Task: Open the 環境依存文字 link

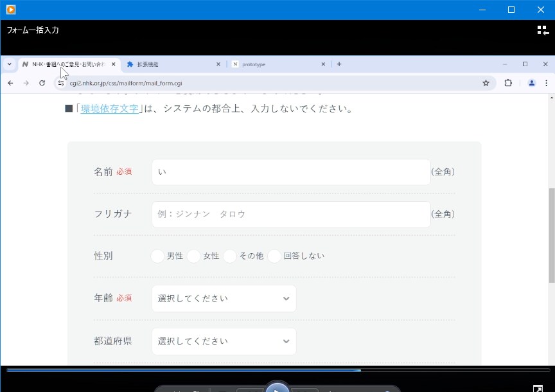Action: tap(110, 109)
